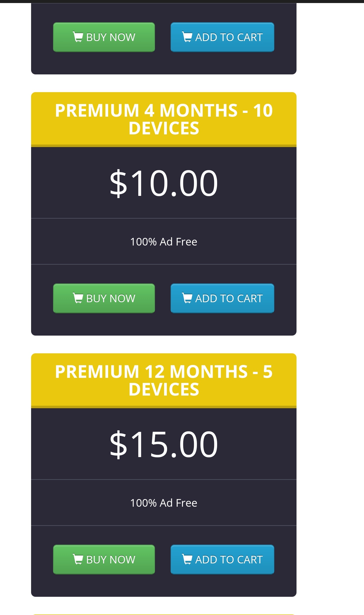The image size is (364, 615).
Task: Click the dark bar at top of page
Action: click(x=182, y=2)
